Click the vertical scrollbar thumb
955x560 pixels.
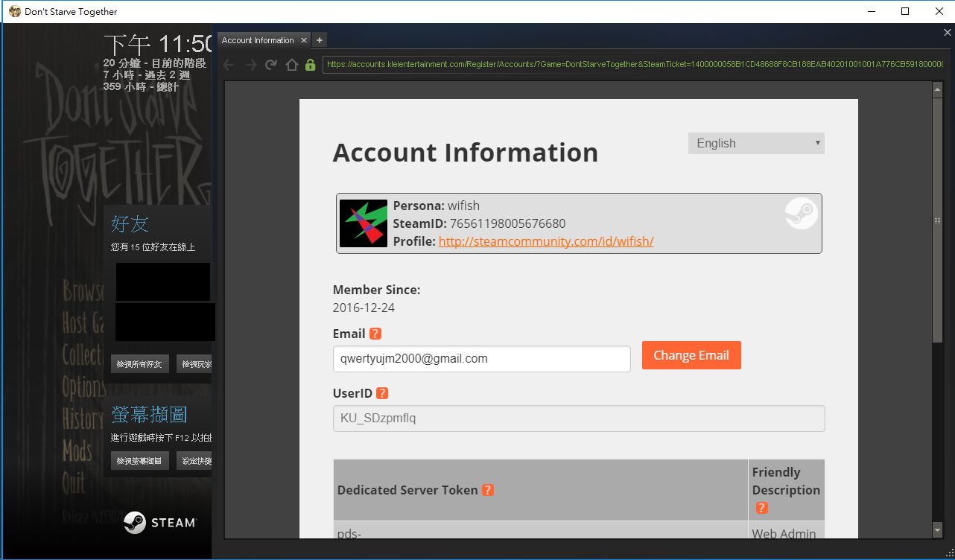[x=938, y=220]
